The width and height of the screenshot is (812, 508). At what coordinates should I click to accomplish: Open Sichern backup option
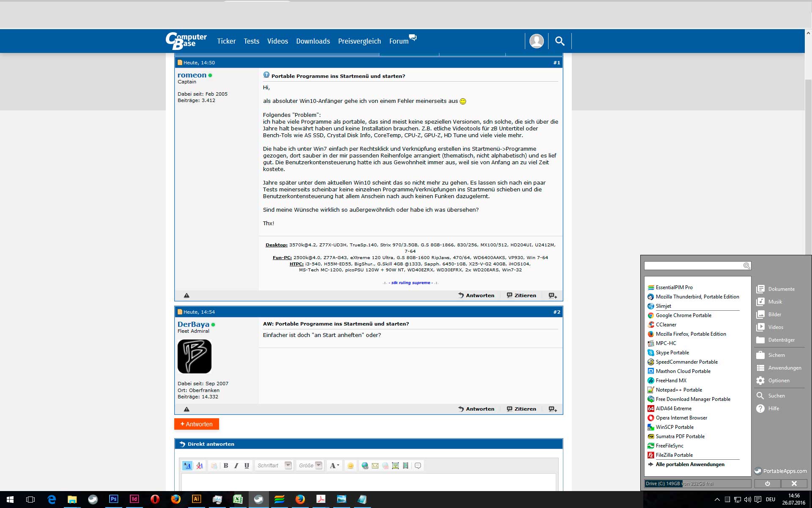(771, 355)
